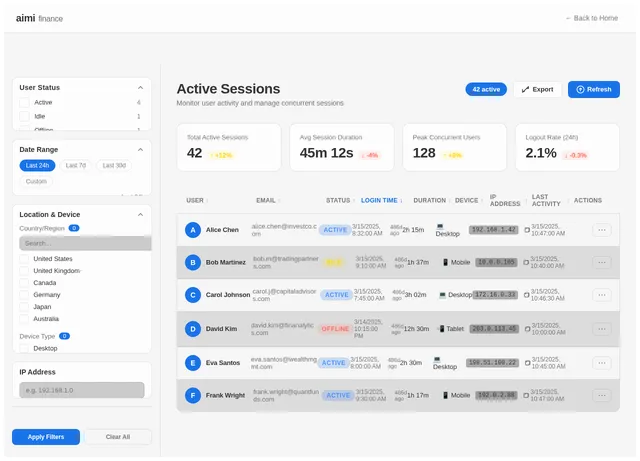Click the aimi finance logo
640x461 pixels.
[x=39, y=18]
